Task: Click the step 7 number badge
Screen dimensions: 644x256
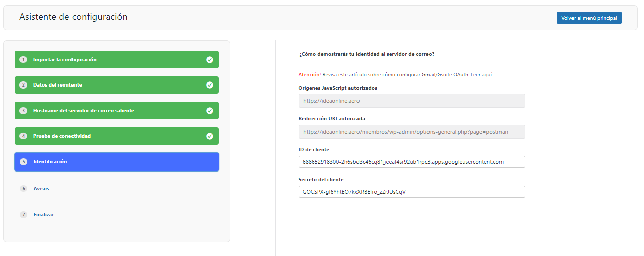Action: (x=23, y=215)
